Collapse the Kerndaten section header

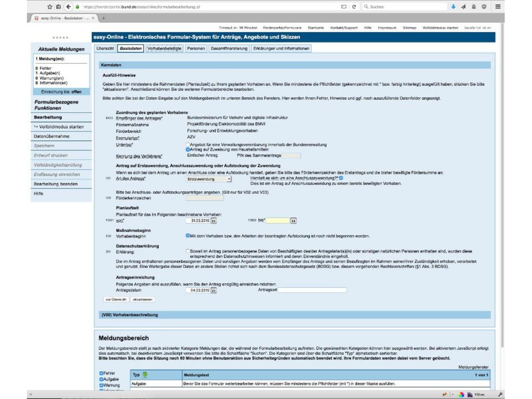coord(294,65)
